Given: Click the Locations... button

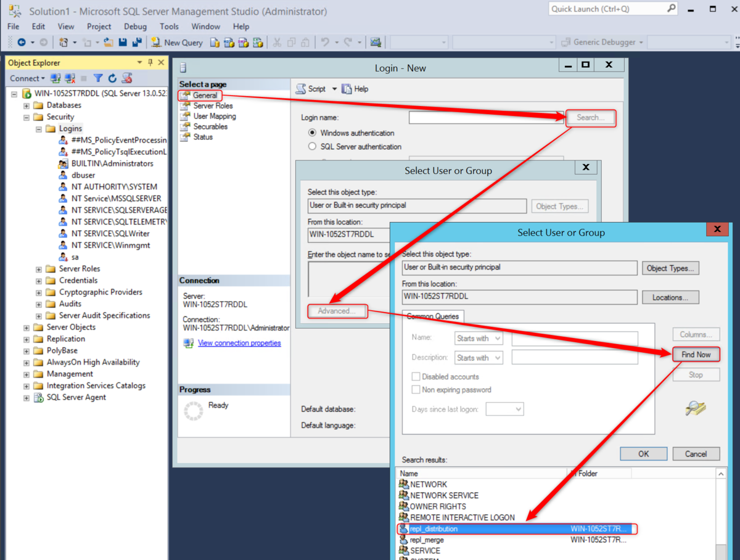Looking at the screenshot, I should pyautogui.click(x=670, y=297).
